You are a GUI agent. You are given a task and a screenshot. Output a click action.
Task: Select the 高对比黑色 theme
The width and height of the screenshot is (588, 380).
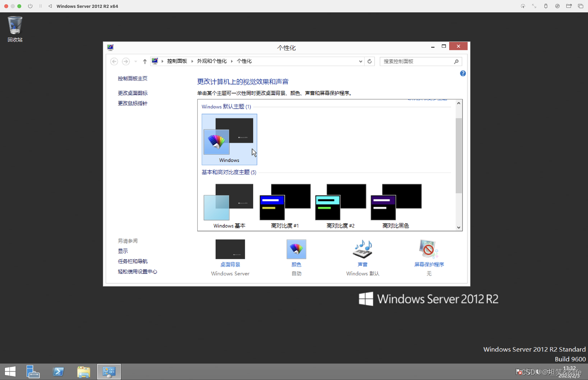[x=396, y=206]
